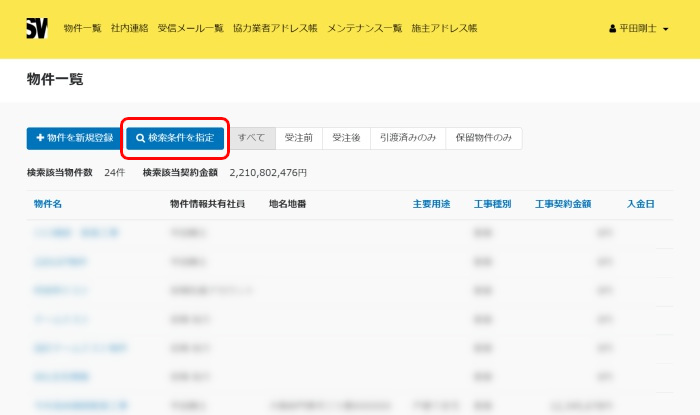The image size is (700, 415).
Task: Click the 物件情報共有社員 column header
Action: [x=208, y=204]
